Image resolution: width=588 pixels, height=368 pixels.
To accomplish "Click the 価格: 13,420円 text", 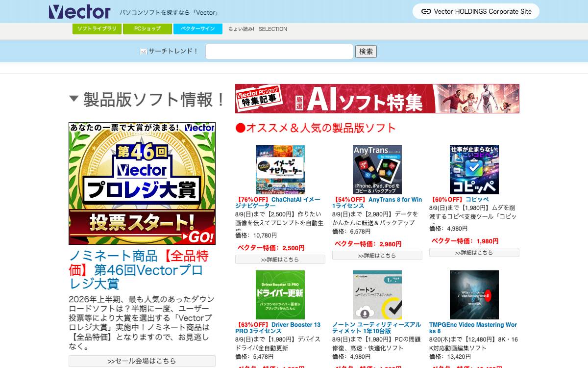I will [x=450, y=357].
